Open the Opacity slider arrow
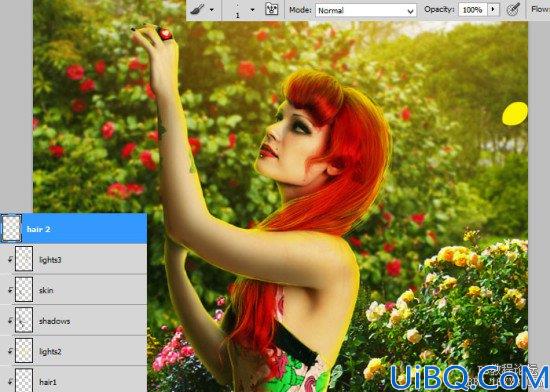Screen dimensions: 550x392 (494, 9)
